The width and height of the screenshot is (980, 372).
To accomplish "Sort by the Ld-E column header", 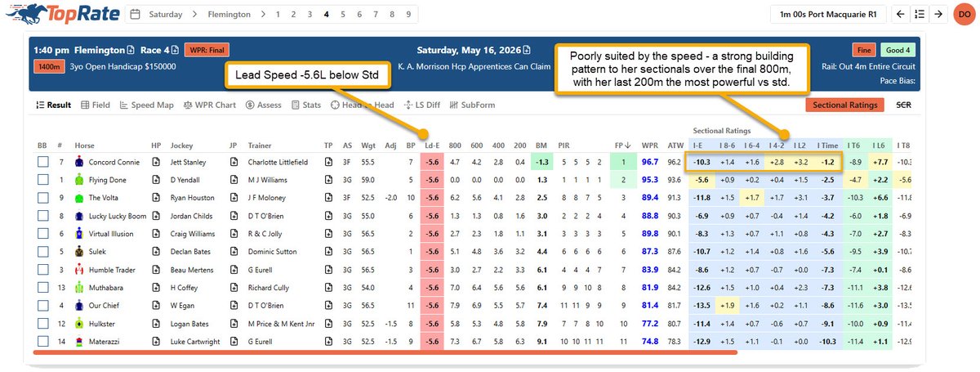I will [433, 144].
